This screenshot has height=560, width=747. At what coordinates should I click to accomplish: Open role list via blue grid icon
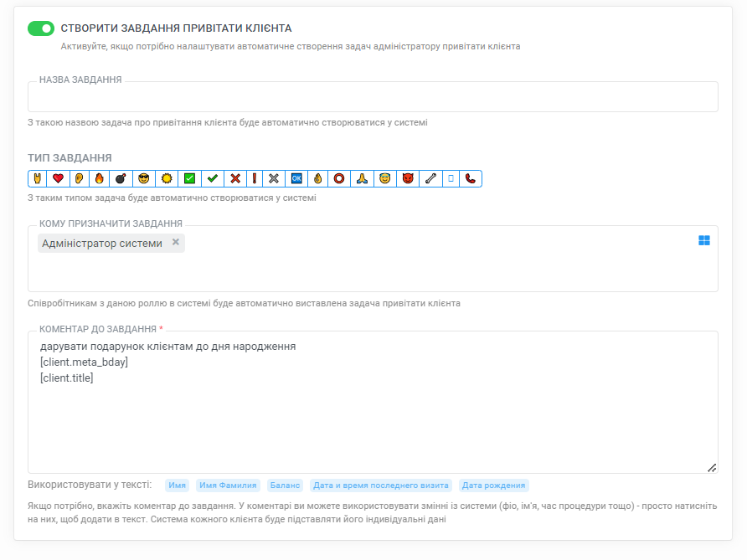[704, 240]
